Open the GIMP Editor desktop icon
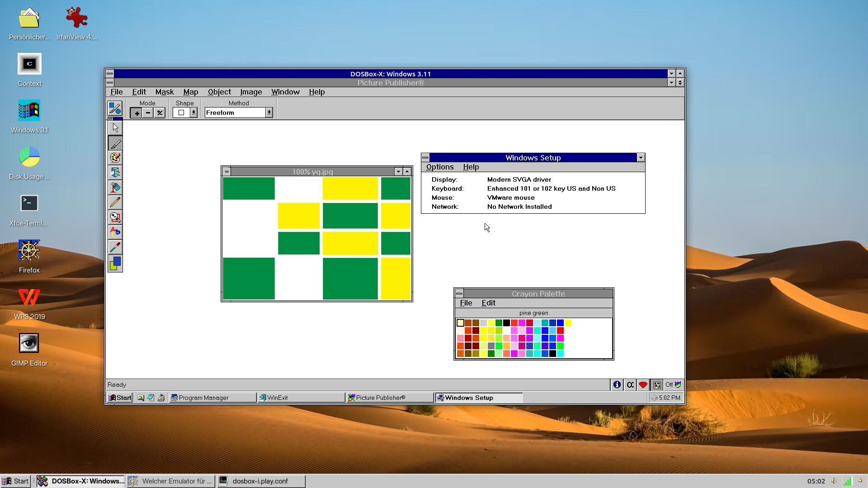868x488 pixels. 29,349
